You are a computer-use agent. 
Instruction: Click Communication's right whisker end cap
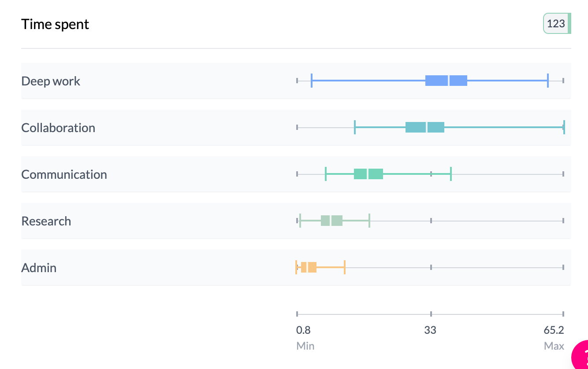tap(451, 174)
